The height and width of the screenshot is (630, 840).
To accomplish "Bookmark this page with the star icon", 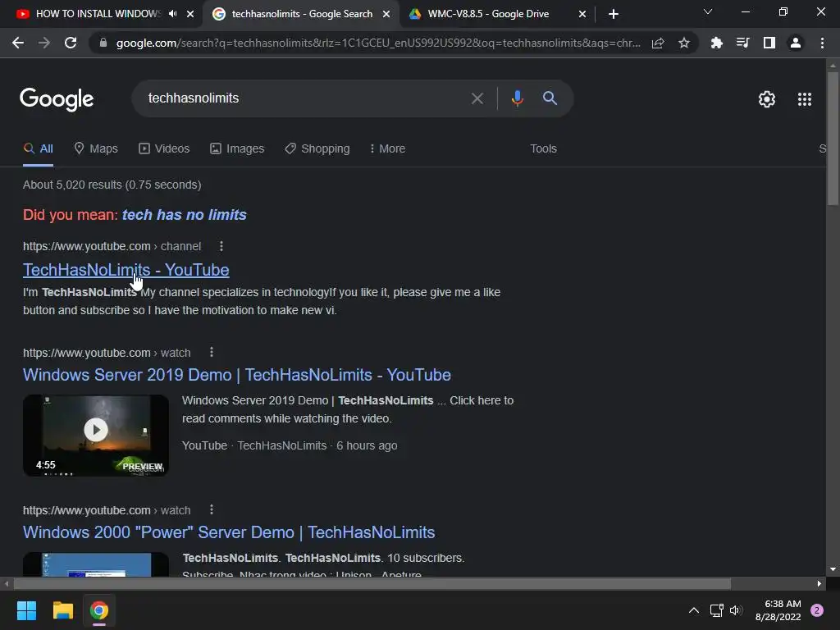I will pos(683,43).
